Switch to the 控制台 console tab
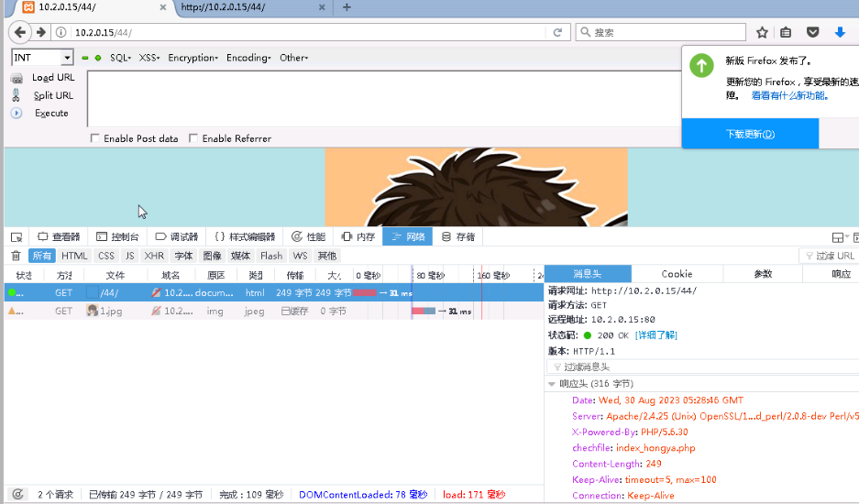 pyautogui.click(x=117, y=236)
